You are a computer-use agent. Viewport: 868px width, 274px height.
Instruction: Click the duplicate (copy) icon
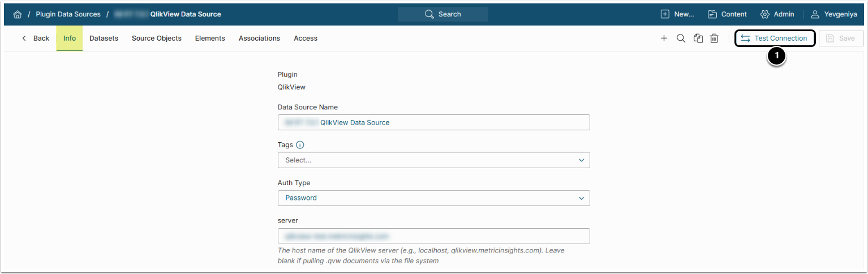click(x=698, y=38)
